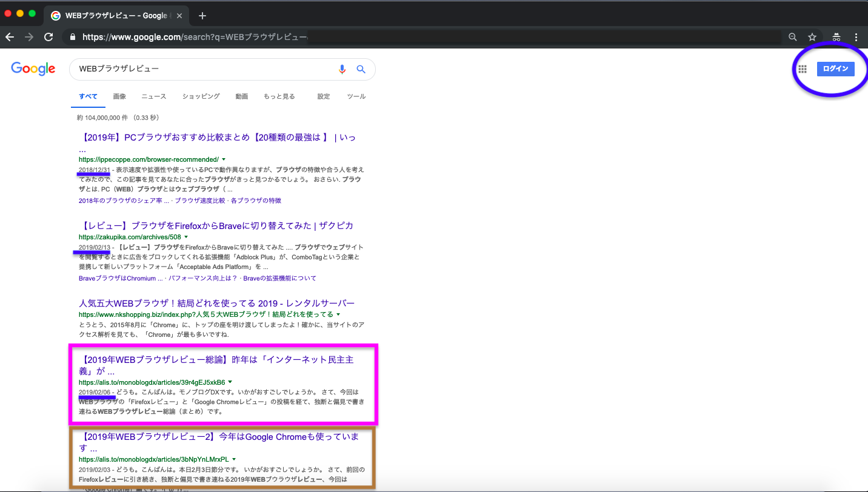Image resolution: width=868 pixels, height=492 pixels.
Task: Switch to the 画像 tab
Action: tap(119, 96)
